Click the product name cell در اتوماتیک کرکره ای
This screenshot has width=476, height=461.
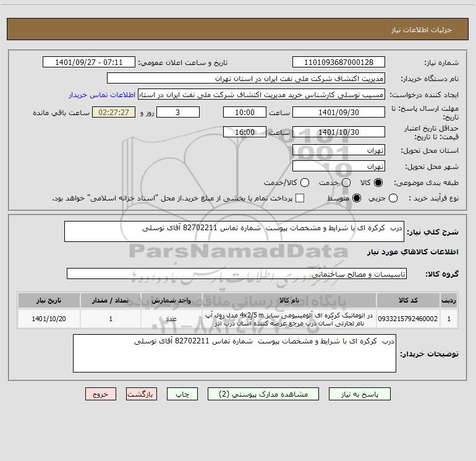289,319
